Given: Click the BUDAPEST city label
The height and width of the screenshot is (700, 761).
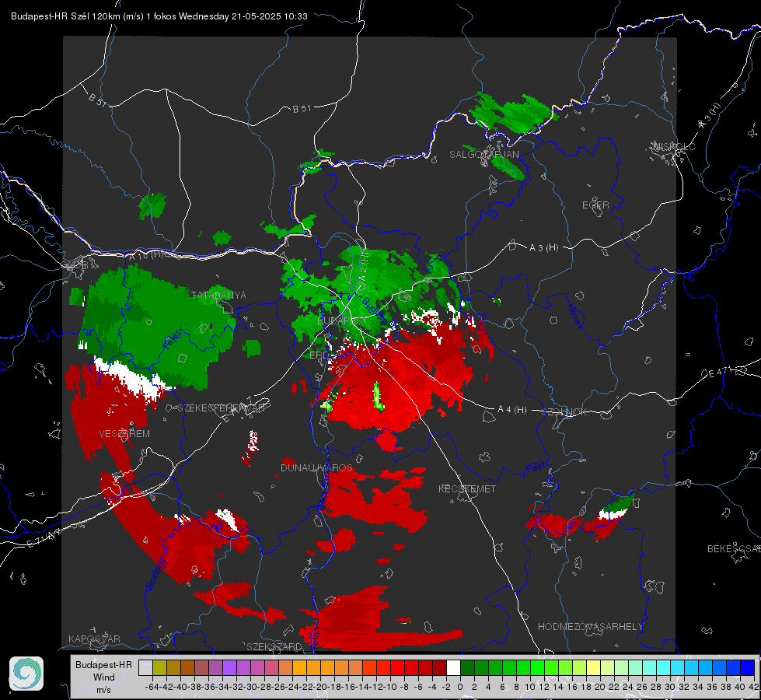Looking at the screenshot, I should click(x=342, y=321).
